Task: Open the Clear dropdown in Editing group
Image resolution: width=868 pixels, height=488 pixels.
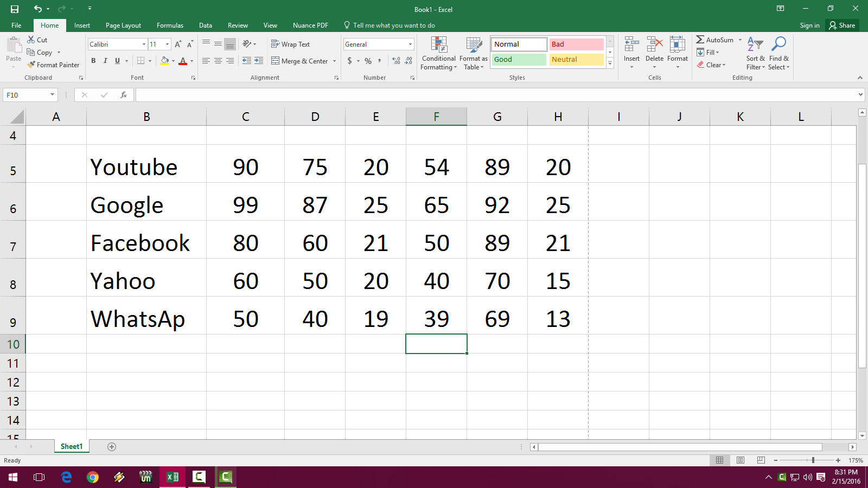Action: point(712,65)
